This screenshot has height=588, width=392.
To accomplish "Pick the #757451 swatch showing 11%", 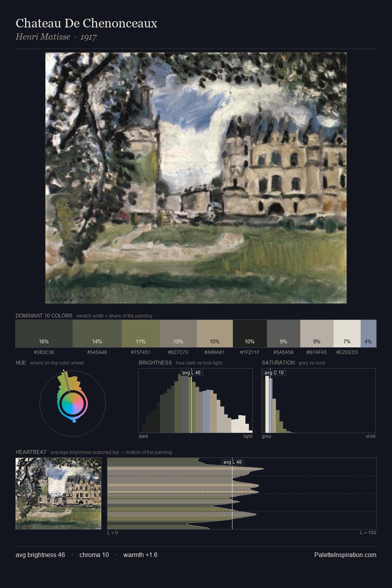I will coord(141,334).
